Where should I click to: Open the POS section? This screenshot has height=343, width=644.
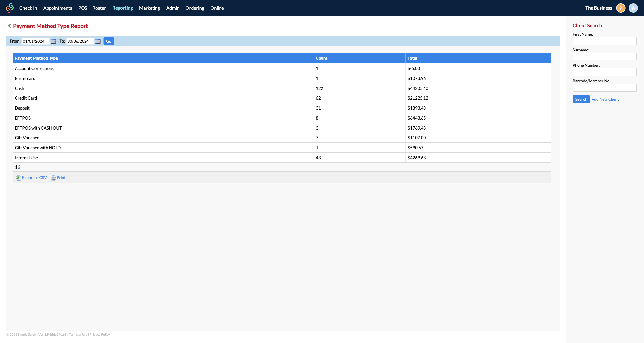coord(83,8)
